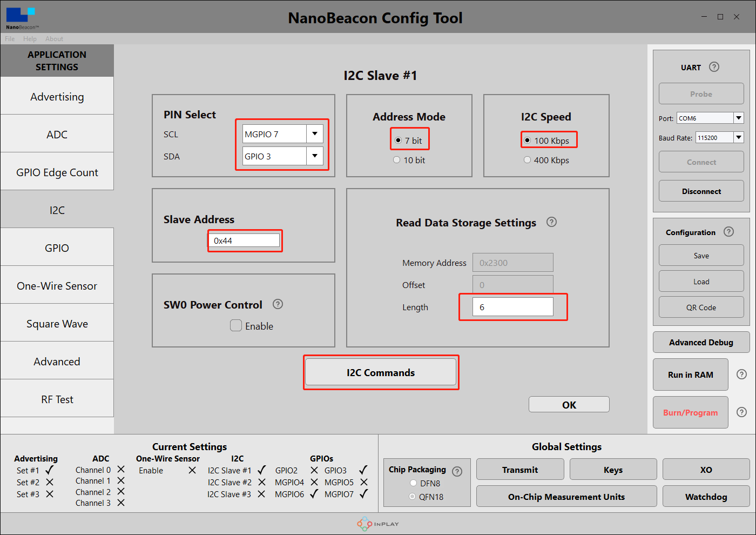This screenshot has width=756, height=535.
Task: Open Advanced settings tab
Action: [57, 361]
